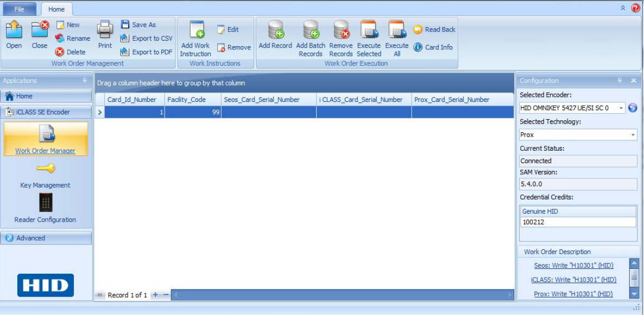Click Save As in ribbon
This screenshot has height=315, width=644.
138,24
